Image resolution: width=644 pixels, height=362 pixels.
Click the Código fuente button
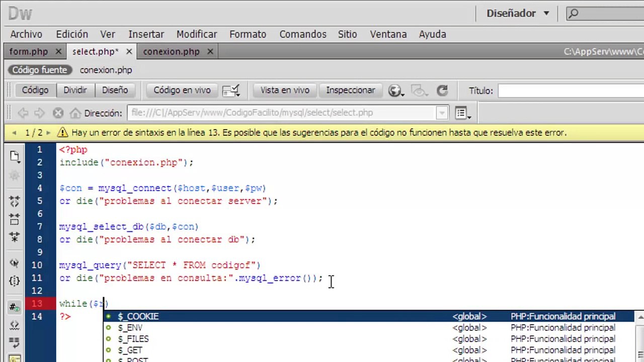40,70
